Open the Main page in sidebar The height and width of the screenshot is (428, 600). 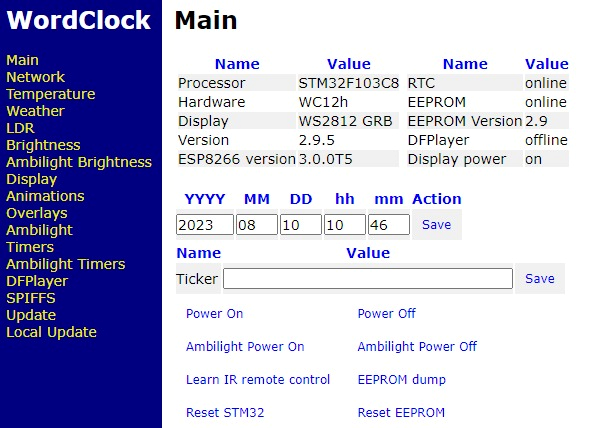pyautogui.click(x=22, y=60)
